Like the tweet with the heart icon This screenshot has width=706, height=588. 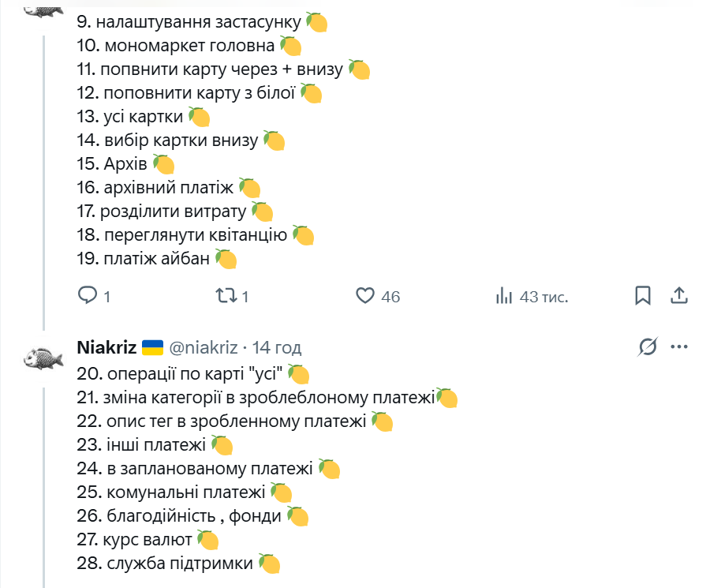tap(364, 296)
